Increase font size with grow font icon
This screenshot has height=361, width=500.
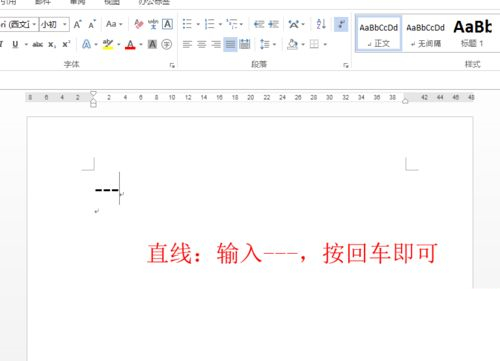pos(77,24)
